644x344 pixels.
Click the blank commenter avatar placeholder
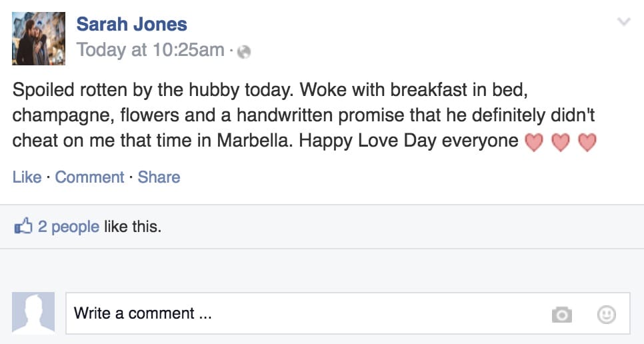[33, 313]
